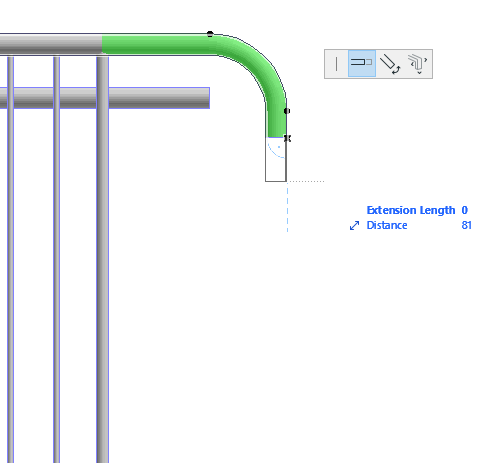Select the stretch extension length pet palette icon
This screenshot has height=463, width=482.
point(362,63)
